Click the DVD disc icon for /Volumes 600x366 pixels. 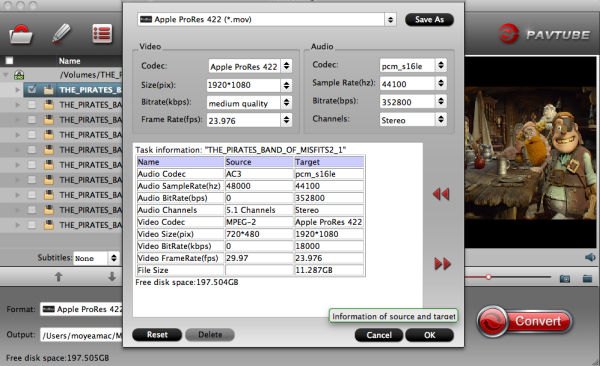coord(19,75)
